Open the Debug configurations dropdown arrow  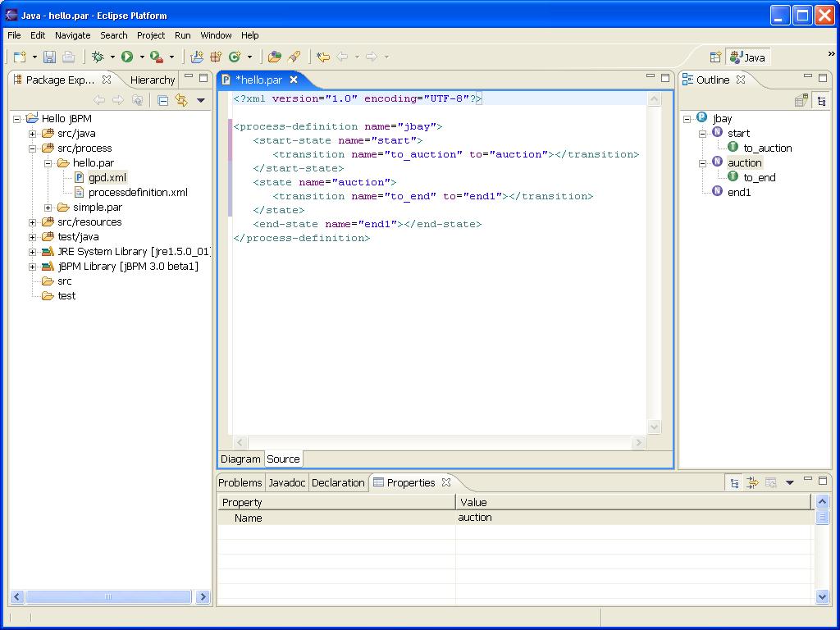(112, 57)
